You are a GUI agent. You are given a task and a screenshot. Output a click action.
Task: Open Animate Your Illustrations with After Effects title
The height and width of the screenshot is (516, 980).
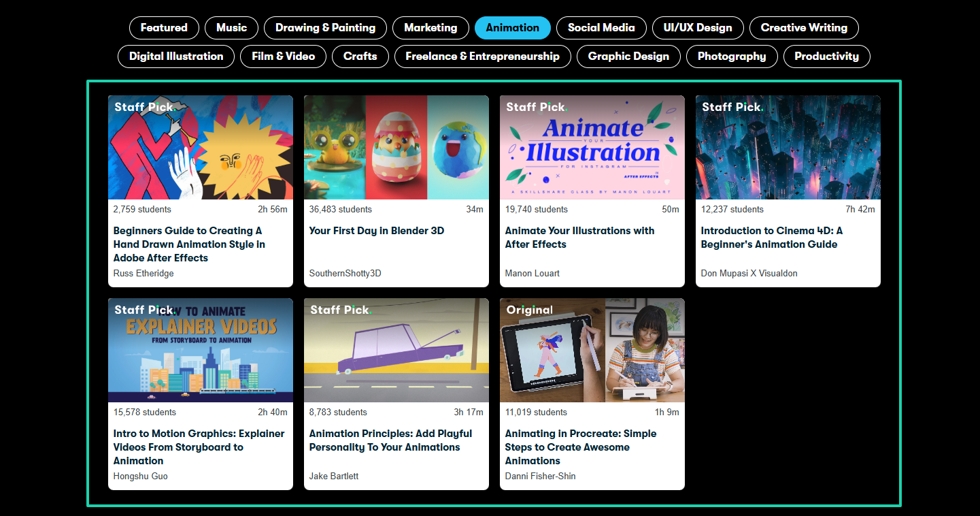point(579,238)
